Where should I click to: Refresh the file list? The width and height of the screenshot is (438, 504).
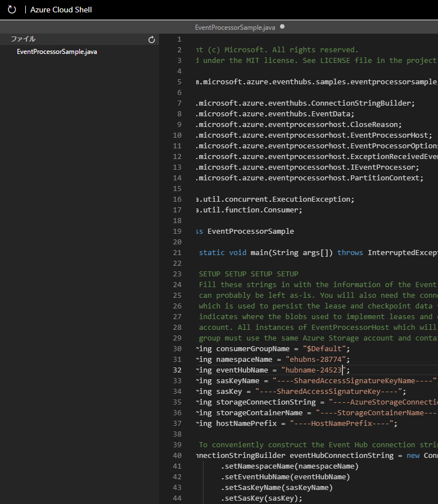[151, 39]
